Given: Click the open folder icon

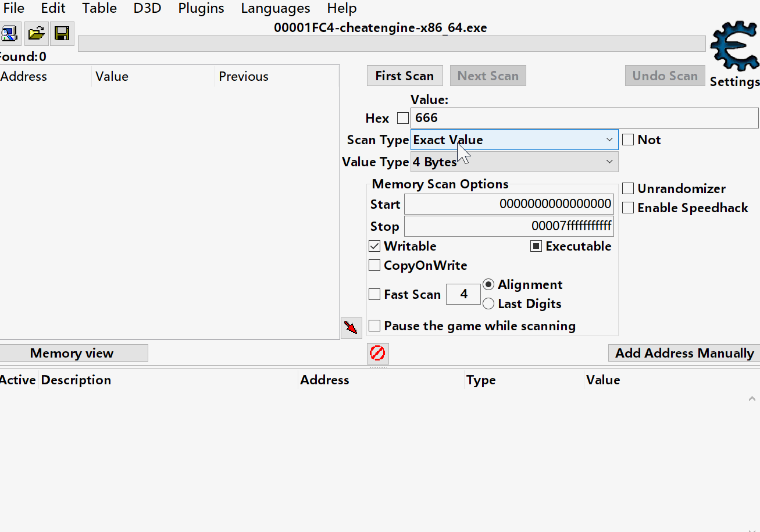Looking at the screenshot, I should pos(37,34).
